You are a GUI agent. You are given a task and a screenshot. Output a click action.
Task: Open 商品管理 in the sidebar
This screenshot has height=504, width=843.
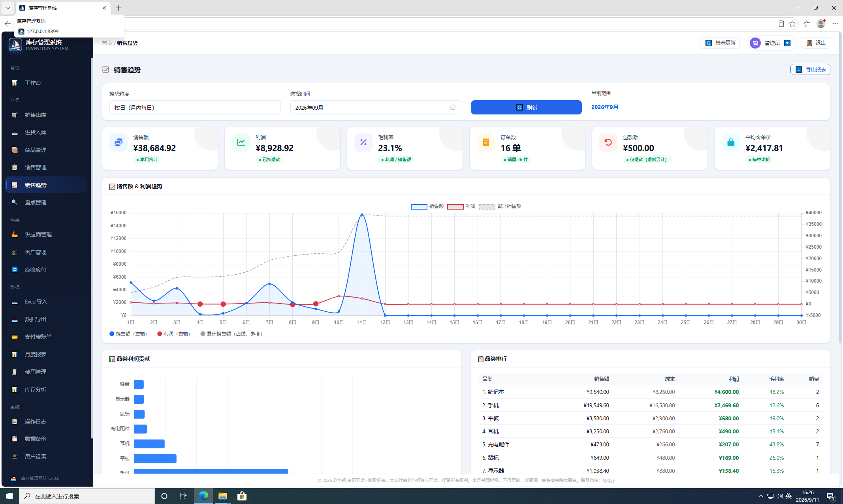click(46, 150)
